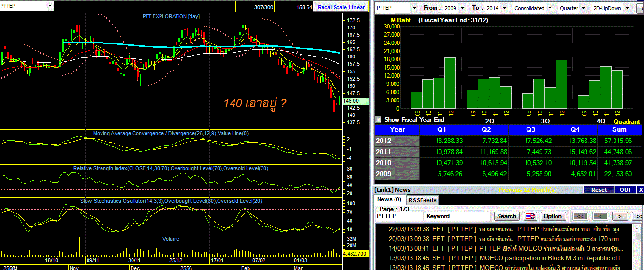Check the Show Fiscal Year End box
The height and width of the screenshot is (270, 644).
click(379, 119)
